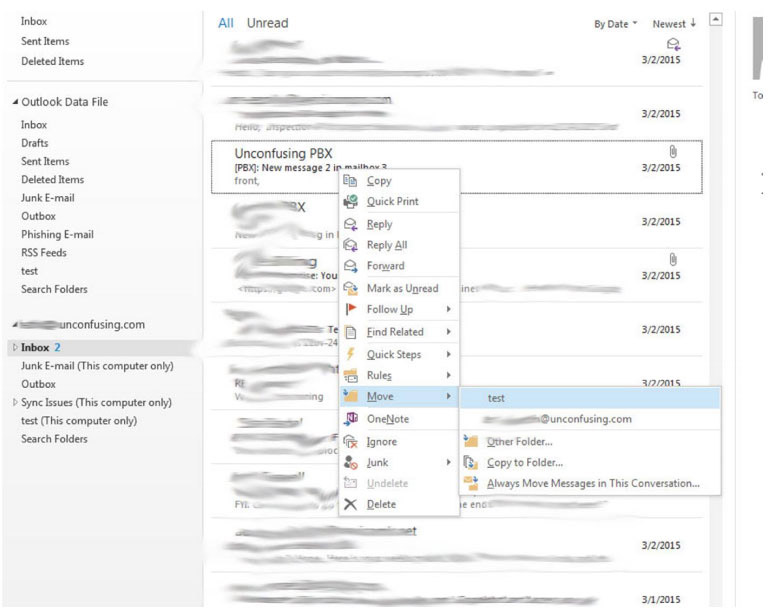The image size is (775, 613).
Task: Open Sent Items in the favorites list
Action: 45,42
